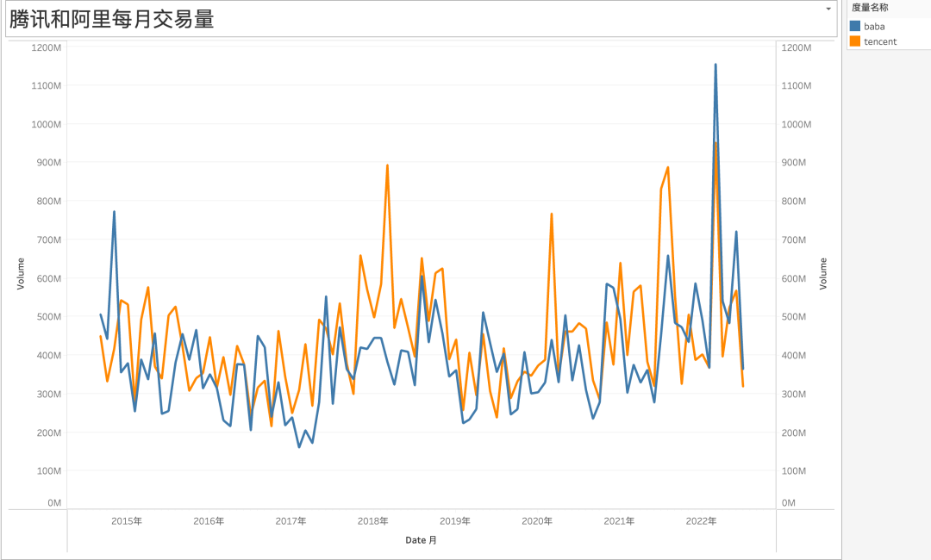Viewport: 931px width, 560px height.
Task: Click the 2022年 x-axis label
Action: 701,521
